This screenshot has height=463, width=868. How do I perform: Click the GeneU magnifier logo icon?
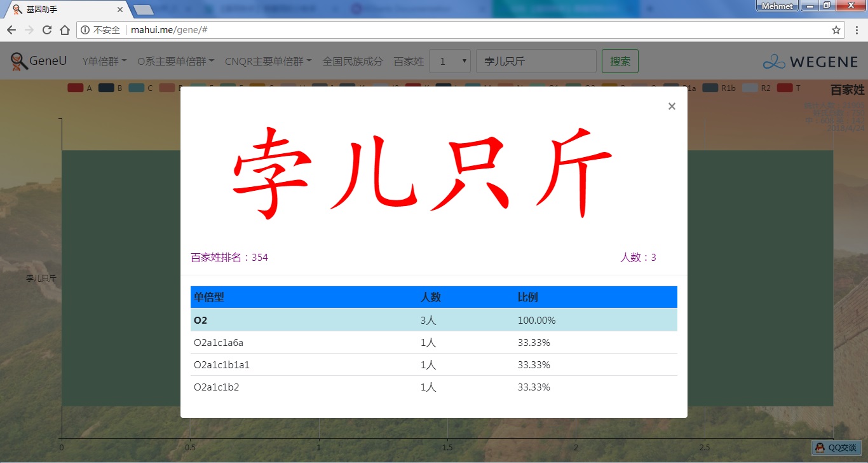pos(19,61)
